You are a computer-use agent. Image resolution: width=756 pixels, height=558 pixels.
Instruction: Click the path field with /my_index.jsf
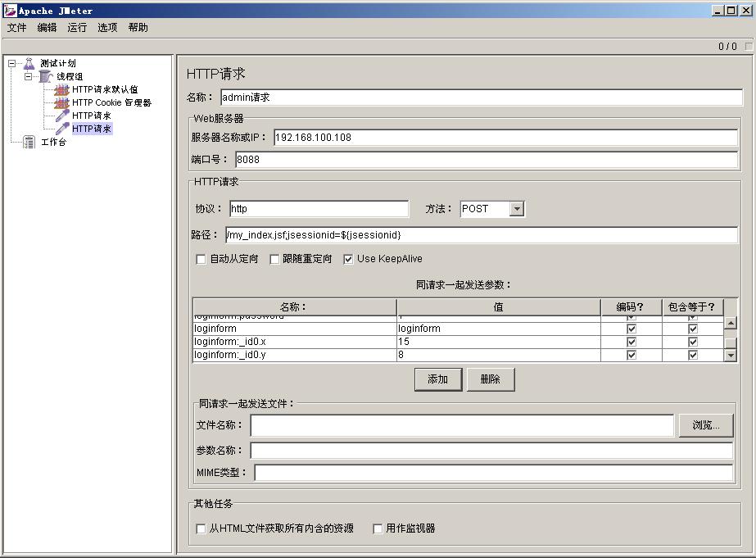[x=482, y=235]
